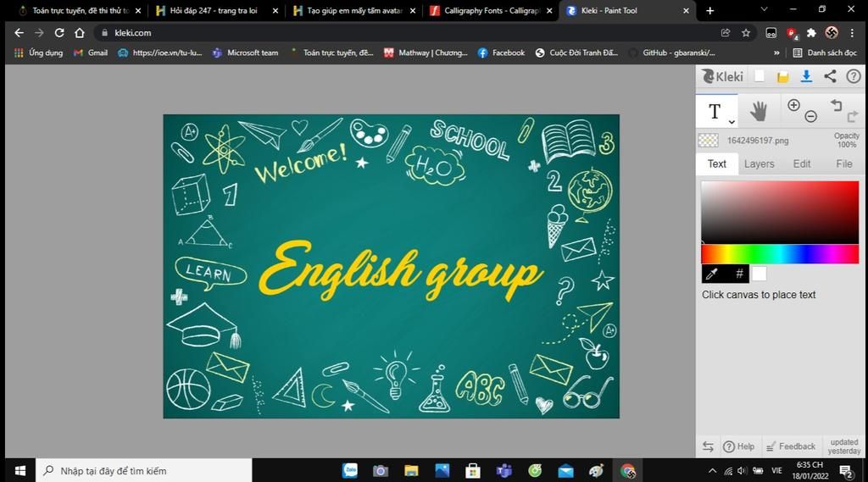
Task: Zoom in with the plus magnifier
Action: pos(793,105)
